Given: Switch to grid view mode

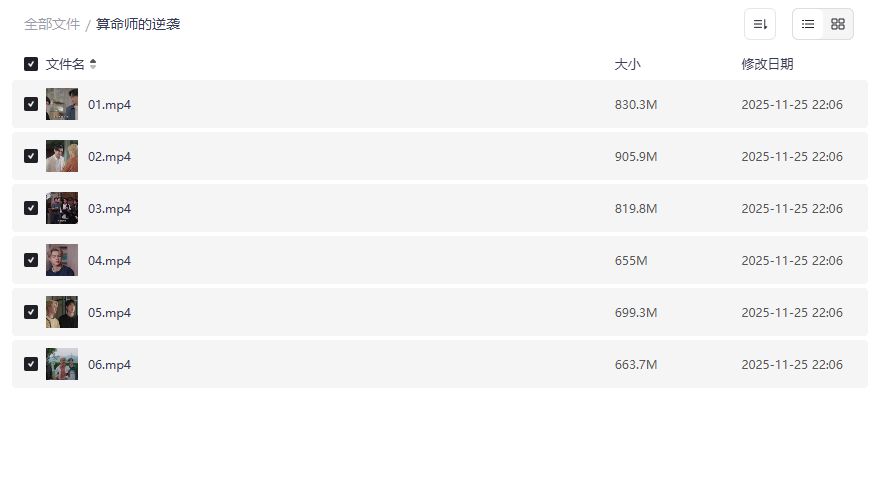Looking at the screenshot, I should [x=838, y=24].
